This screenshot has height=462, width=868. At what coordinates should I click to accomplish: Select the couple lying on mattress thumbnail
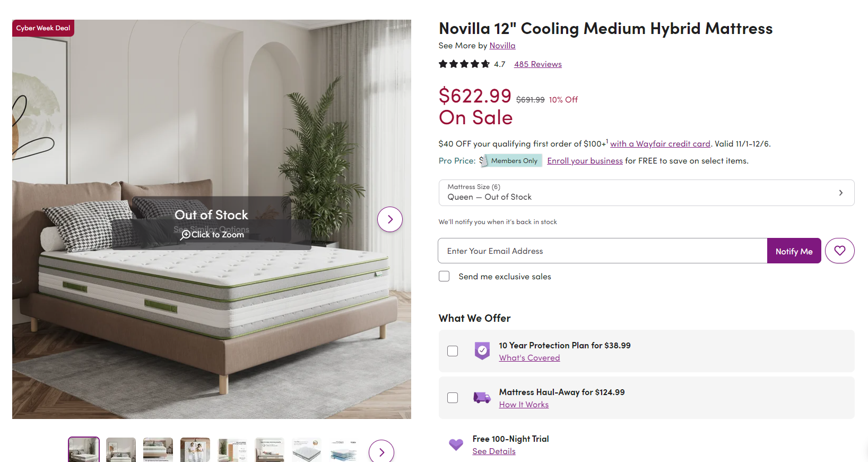[x=195, y=450]
